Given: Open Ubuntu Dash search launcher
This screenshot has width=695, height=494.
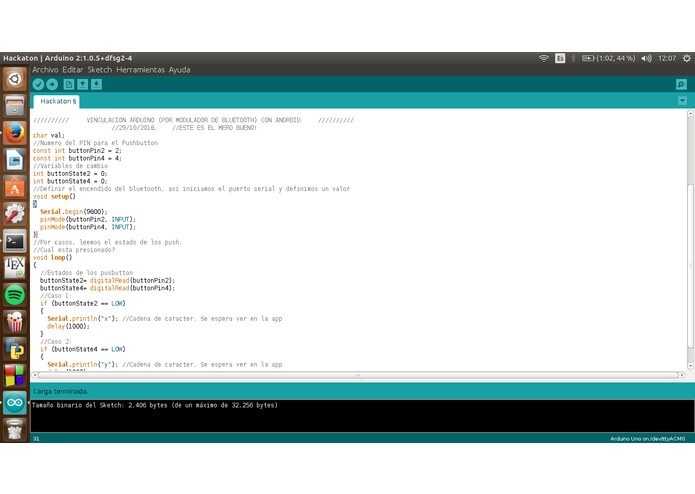Looking at the screenshot, I should pos(15,79).
